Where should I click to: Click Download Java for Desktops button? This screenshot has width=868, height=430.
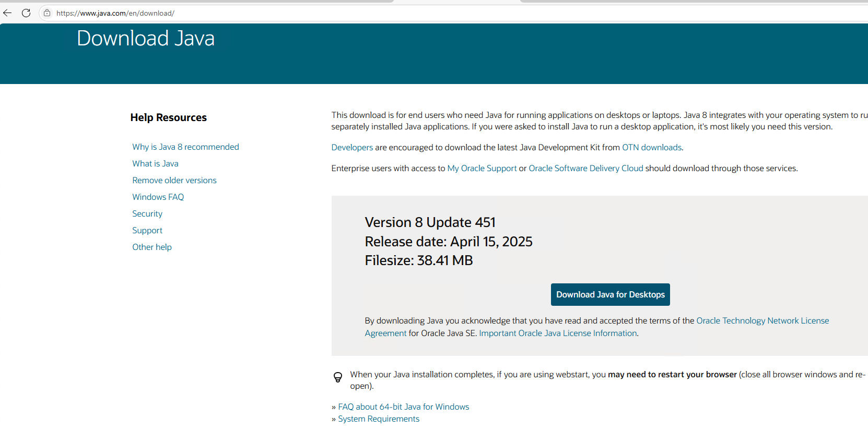[x=611, y=295]
